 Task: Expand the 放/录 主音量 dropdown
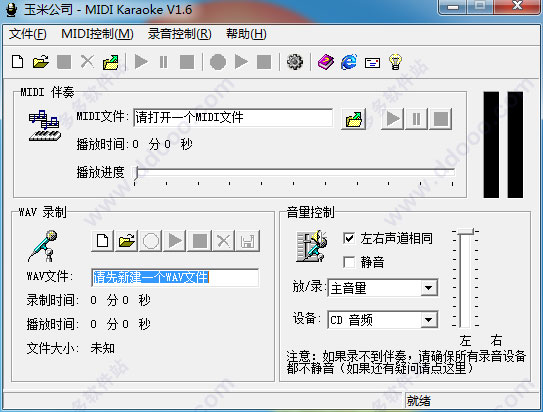[x=429, y=288]
